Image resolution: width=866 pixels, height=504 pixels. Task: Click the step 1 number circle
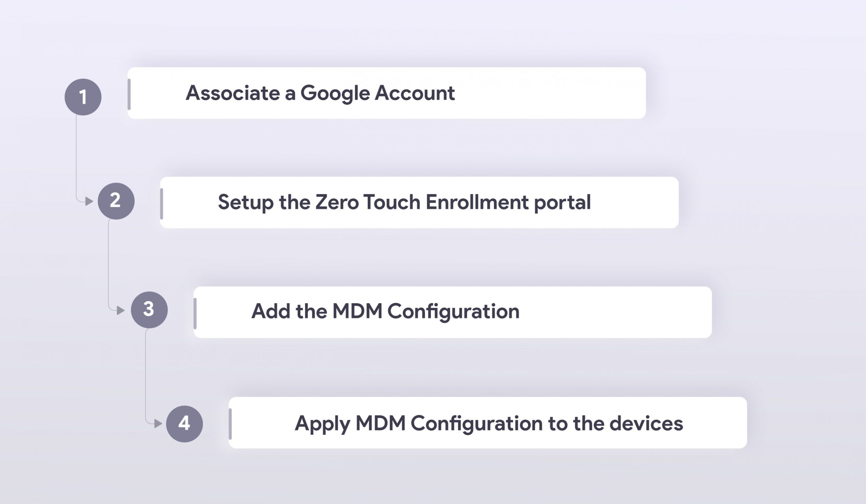click(x=83, y=97)
